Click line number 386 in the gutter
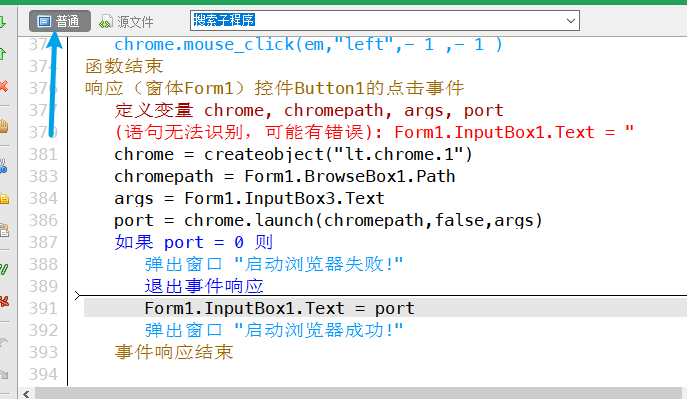Screen dimensions: 687x399 tap(43, 220)
